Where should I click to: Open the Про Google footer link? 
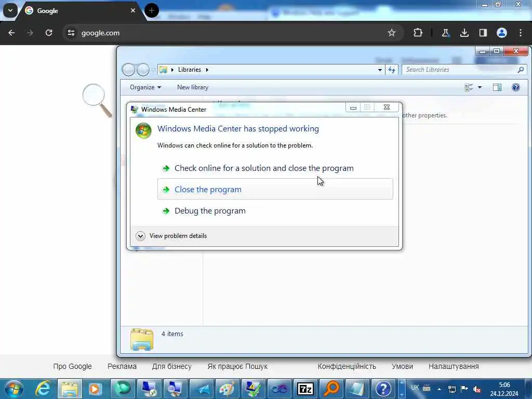[72, 366]
